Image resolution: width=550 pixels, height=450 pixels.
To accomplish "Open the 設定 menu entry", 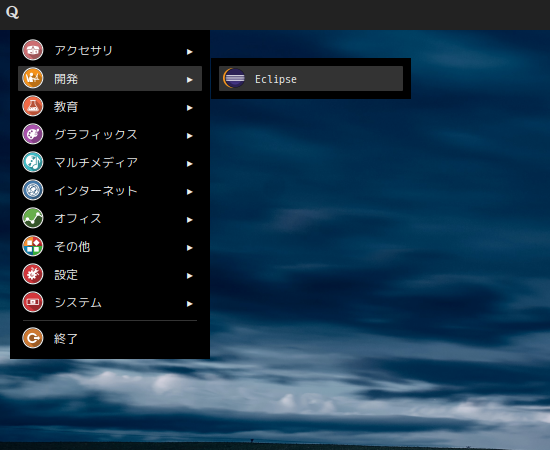I will click(110, 275).
